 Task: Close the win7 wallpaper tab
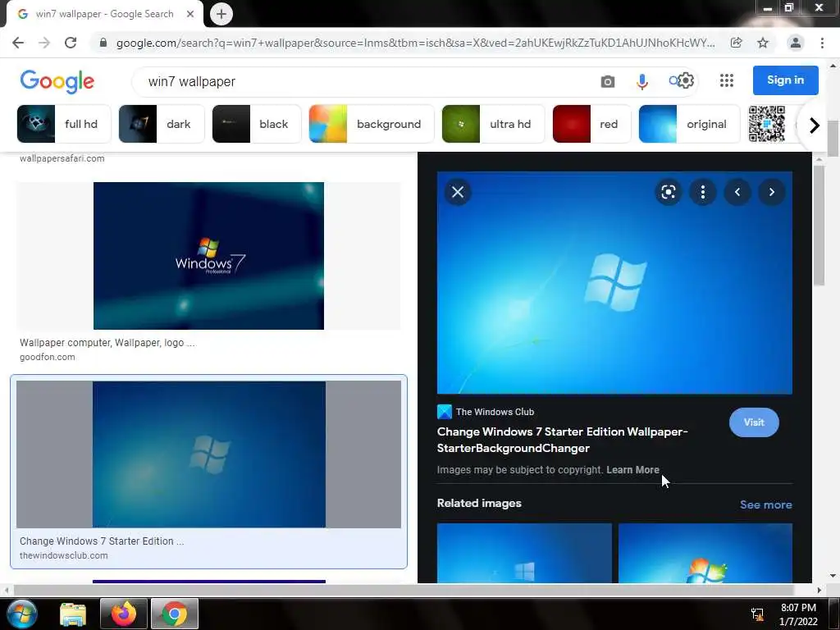[190, 14]
